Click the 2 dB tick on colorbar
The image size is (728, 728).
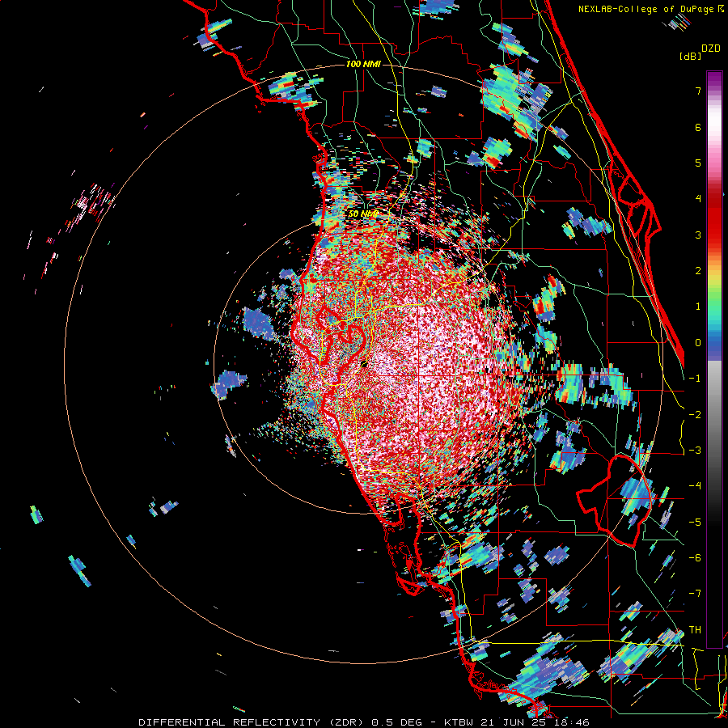pos(698,271)
